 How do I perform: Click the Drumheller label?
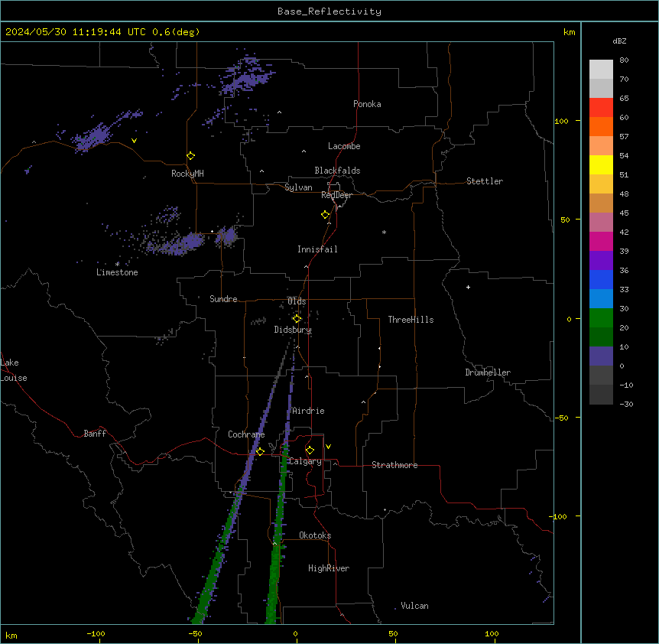tap(488, 372)
